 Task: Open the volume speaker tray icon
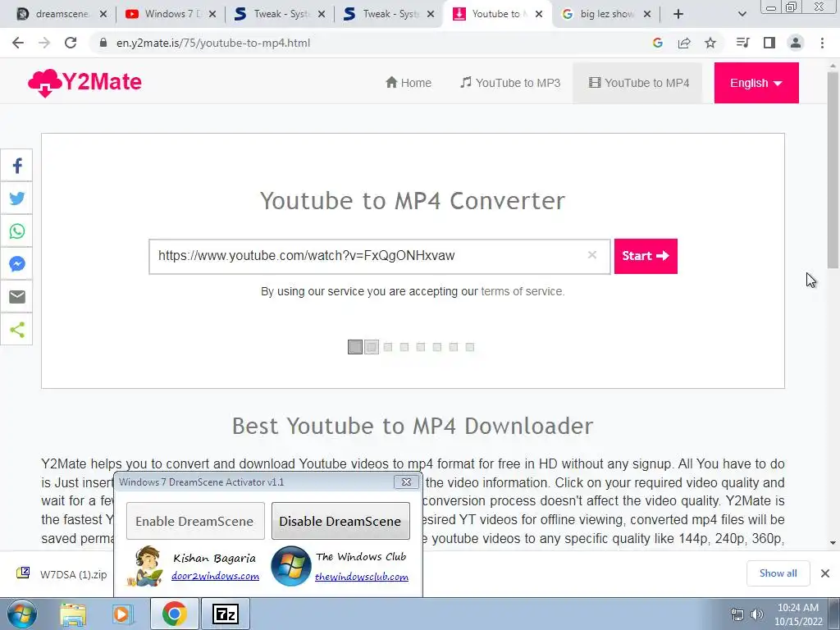point(757,614)
